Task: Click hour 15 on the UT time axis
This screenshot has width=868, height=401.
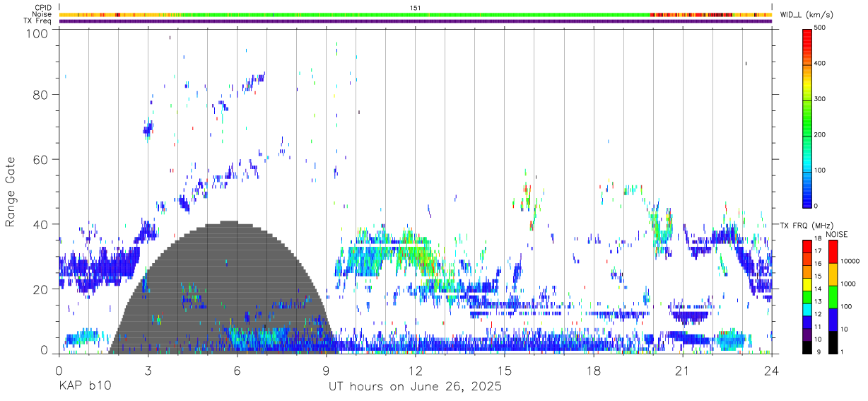Action: tap(505, 371)
